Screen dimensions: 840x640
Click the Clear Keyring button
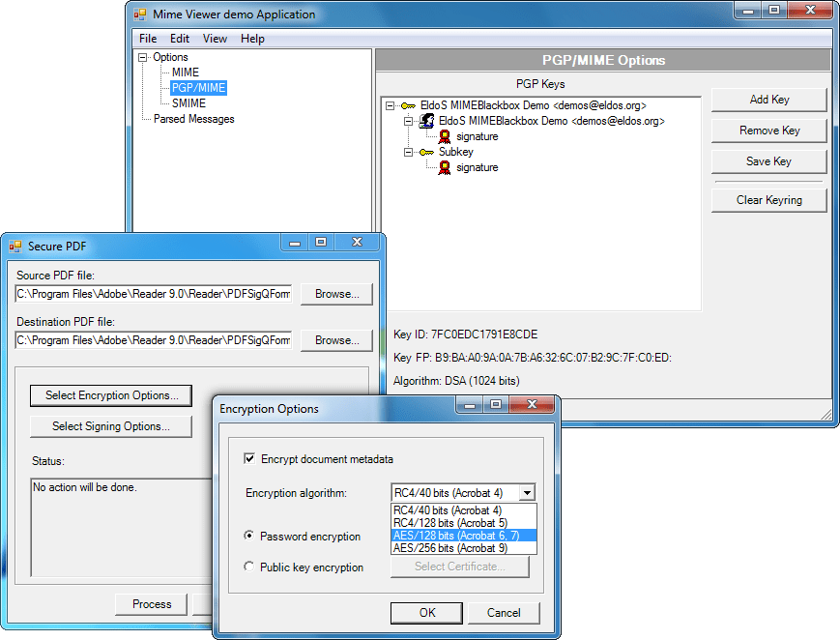pos(769,200)
